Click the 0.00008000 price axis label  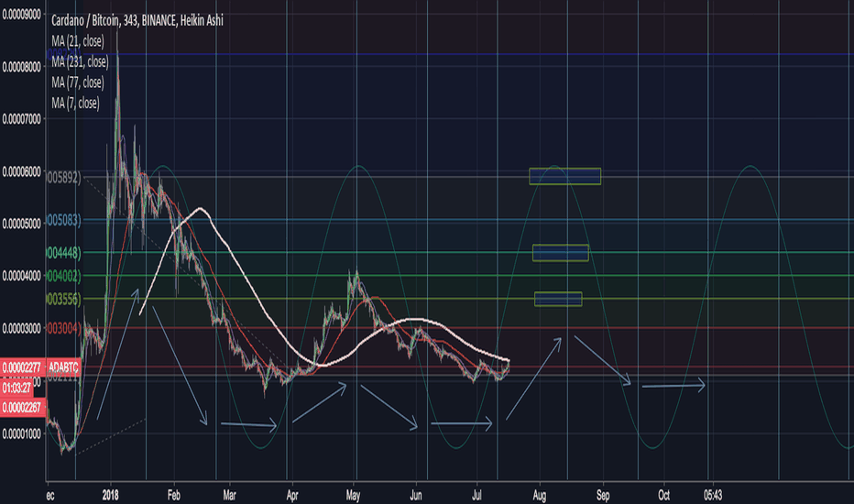point(22,67)
